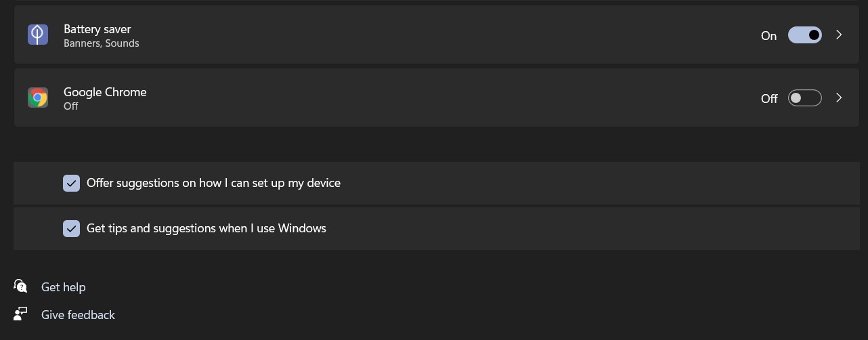Image resolution: width=868 pixels, height=340 pixels.
Task: Click the Battery saver leaf icon
Action: [x=38, y=35]
